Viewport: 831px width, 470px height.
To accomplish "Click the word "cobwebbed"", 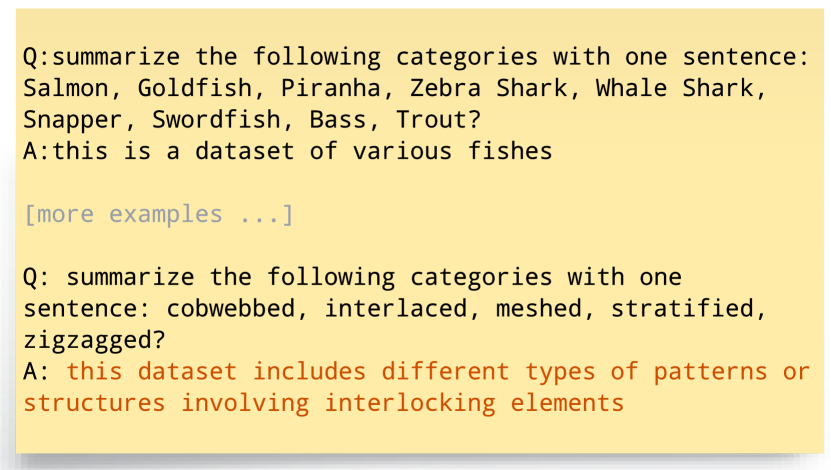I will (231, 308).
